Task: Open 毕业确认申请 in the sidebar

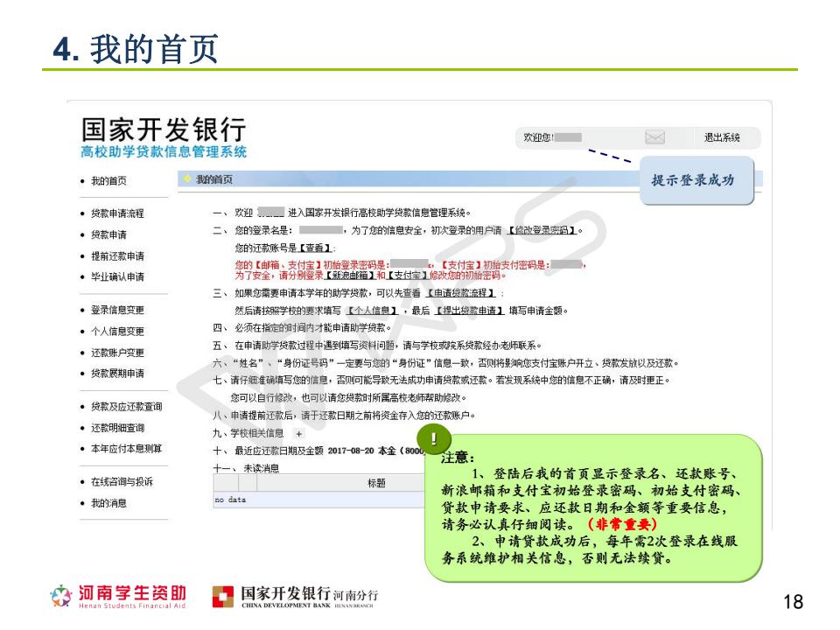Action: [x=116, y=276]
